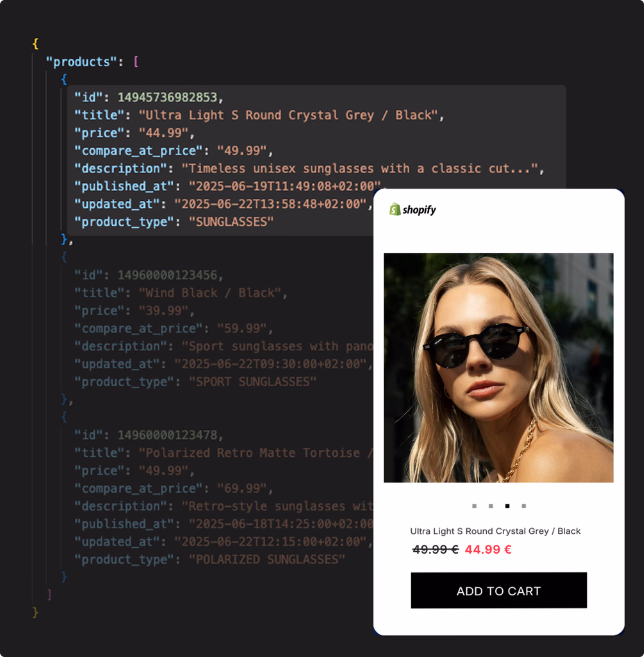Collapse the "products" array bracket
This screenshot has height=657, width=644.
point(136,62)
